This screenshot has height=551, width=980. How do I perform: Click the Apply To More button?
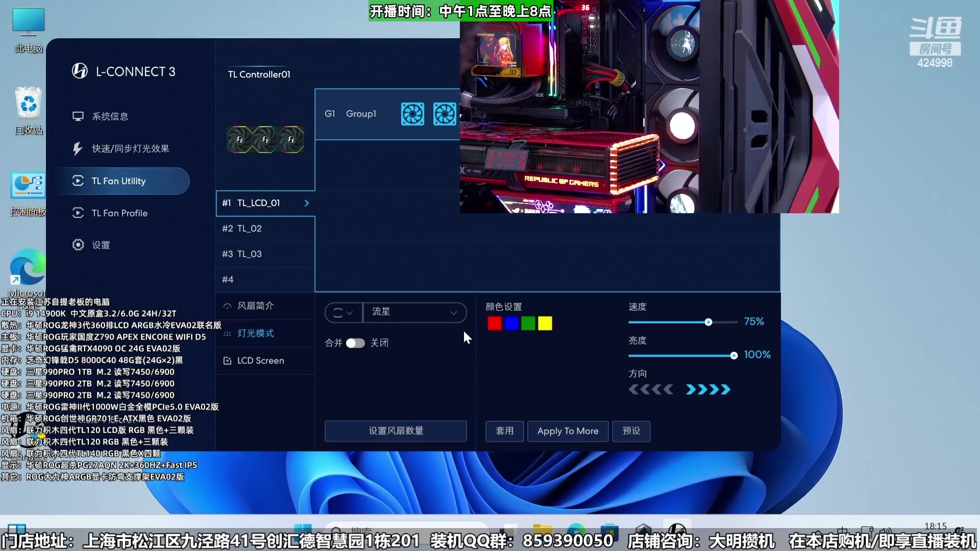[568, 431]
